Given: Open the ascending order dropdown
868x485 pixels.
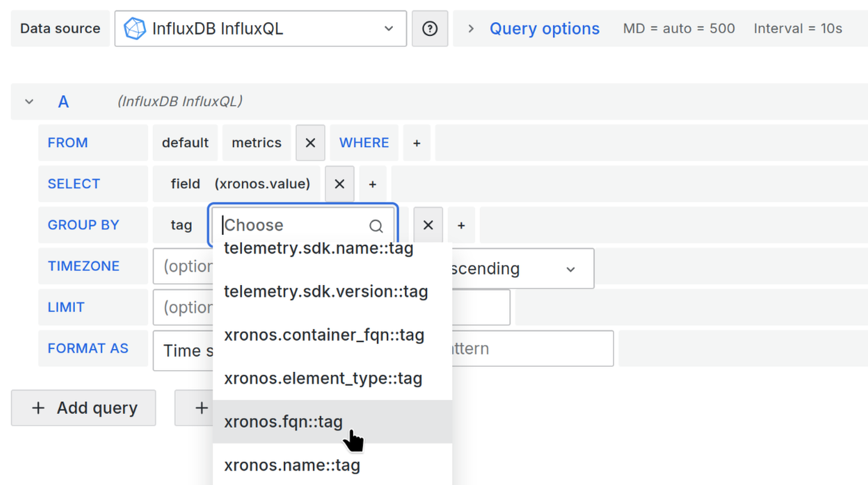Looking at the screenshot, I should pyautogui.click(x=522, y=268).
